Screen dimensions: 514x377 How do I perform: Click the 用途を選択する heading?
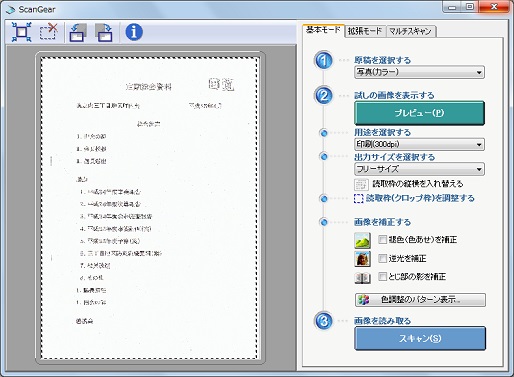[382, 132]
